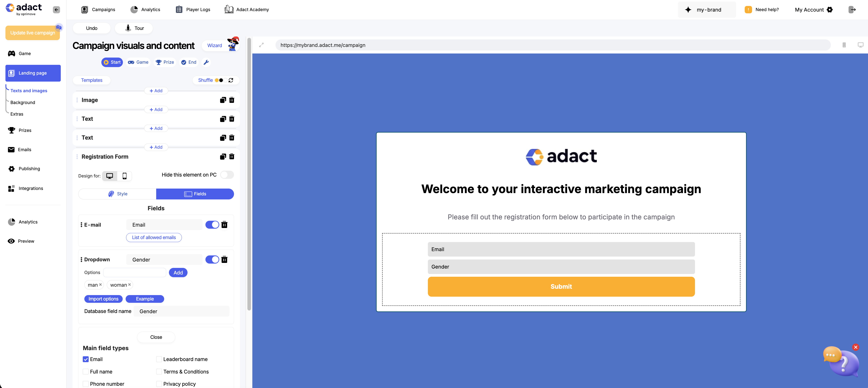Switch to the Style tab
Viewport: 868px width, 388px height.
tap(118, 194)
